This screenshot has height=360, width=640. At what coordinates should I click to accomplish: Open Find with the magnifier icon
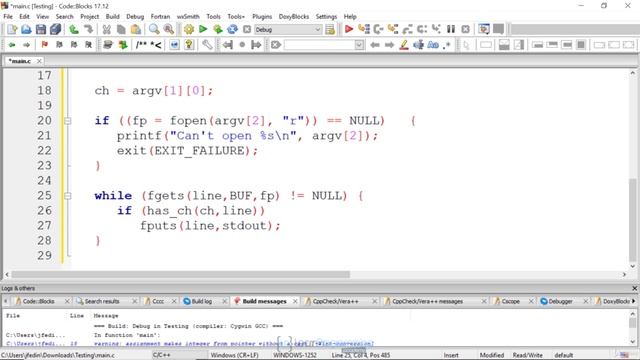tap(154, 29)
